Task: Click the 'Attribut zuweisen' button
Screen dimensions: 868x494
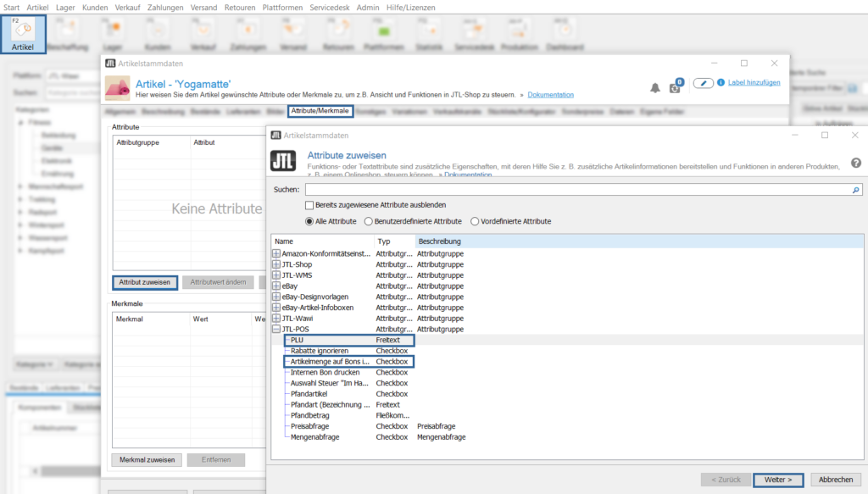Action: coord(144,282)
